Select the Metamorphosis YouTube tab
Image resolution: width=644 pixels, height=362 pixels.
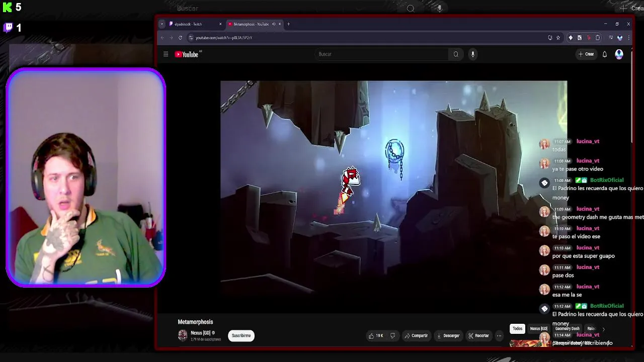tap(254, 24)
